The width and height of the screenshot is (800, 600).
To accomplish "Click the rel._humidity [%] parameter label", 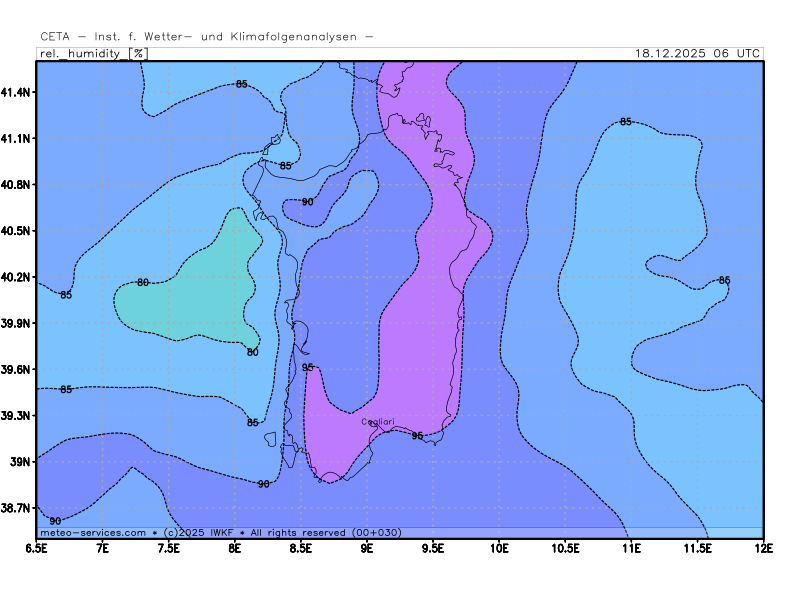I will pos(92,54).
